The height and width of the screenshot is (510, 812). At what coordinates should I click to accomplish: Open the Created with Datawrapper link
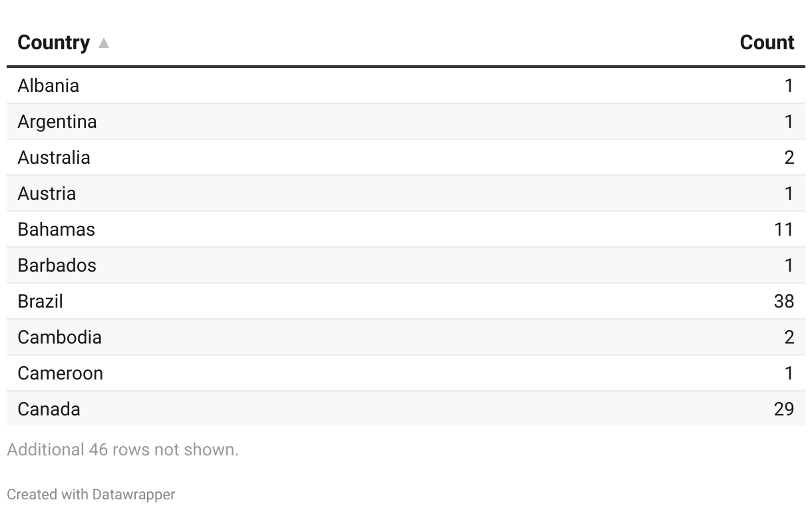point(91,495)
